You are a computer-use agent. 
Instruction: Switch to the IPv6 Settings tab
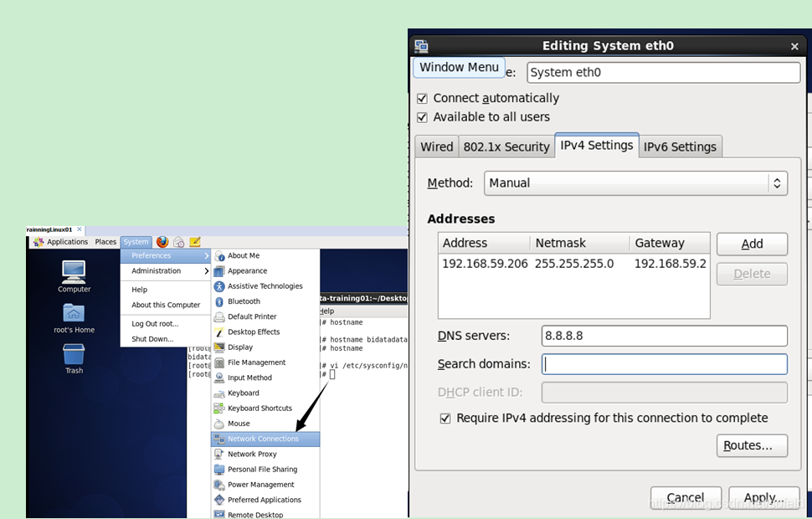[680, 146]
